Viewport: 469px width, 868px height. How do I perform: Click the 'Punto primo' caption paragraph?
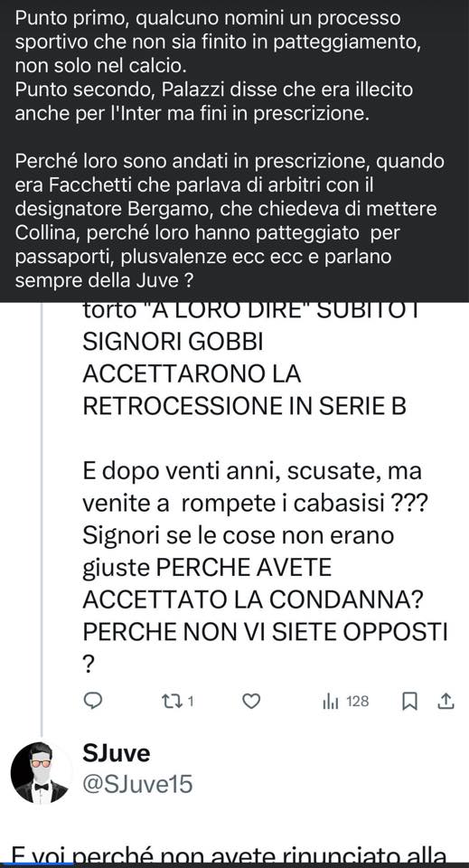[x=208, y=42]
